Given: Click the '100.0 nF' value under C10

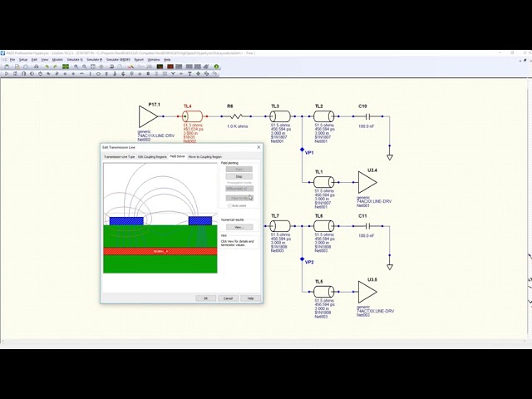Looking at the screenshot, I should pyautogui.click(x=366, y=126).
